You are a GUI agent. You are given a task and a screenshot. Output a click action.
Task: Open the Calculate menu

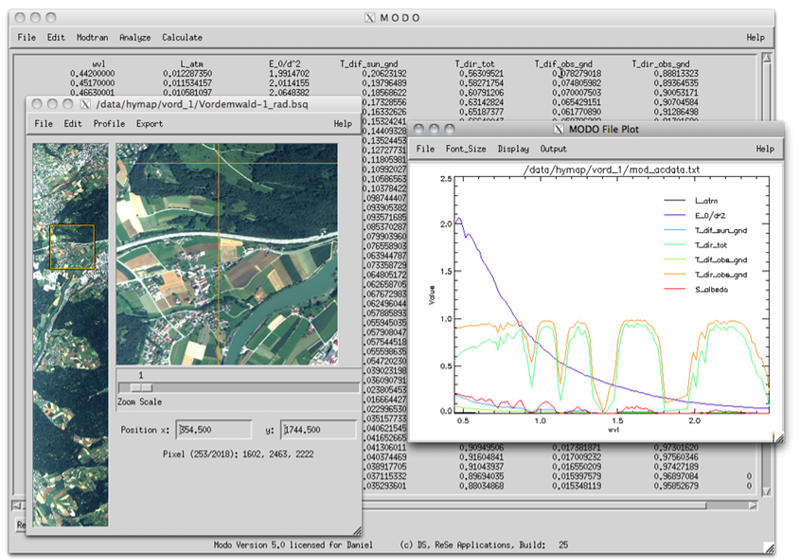coord(181,37)
